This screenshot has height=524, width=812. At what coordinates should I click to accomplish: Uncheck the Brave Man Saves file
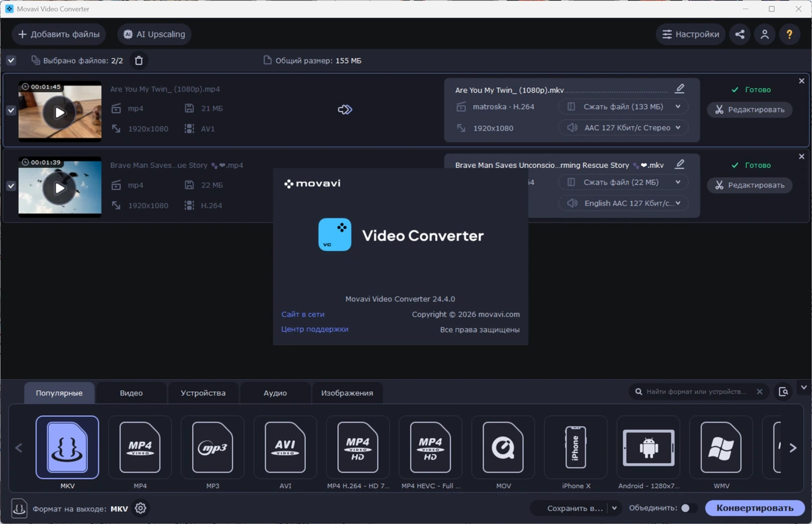(x=11, y=185)
